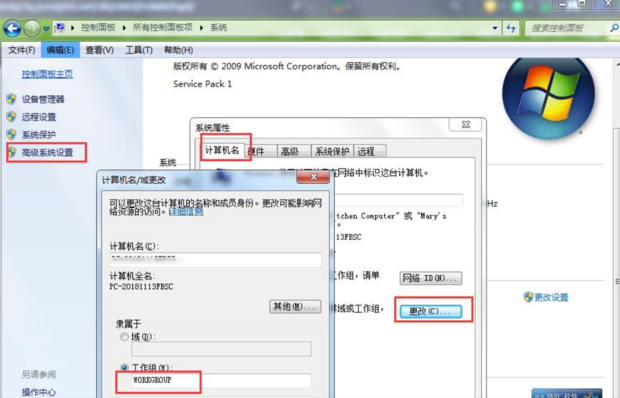Open the 控制面板主页 link

[47, 74]
